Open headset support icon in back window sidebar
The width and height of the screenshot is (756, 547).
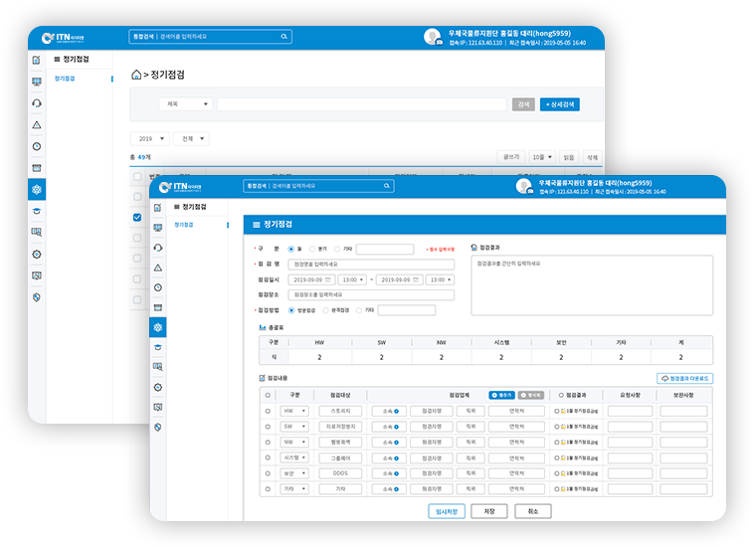pyautogui.click(x=37, y=103)
